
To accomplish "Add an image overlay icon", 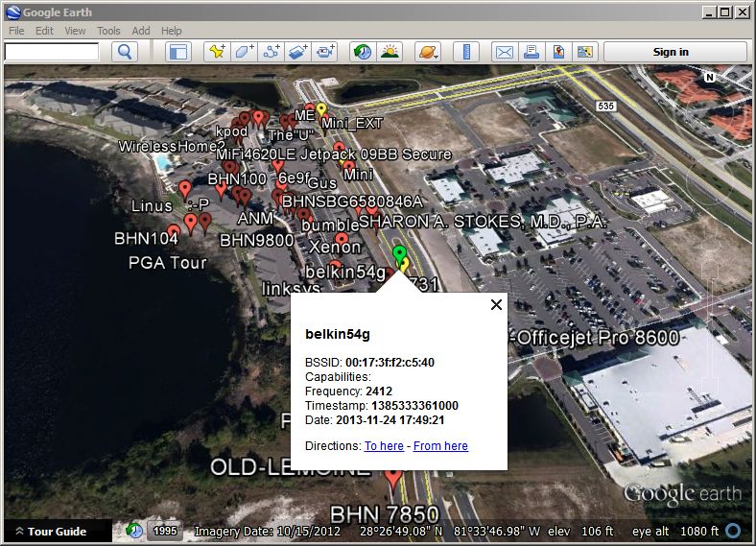I will [297, 52].
